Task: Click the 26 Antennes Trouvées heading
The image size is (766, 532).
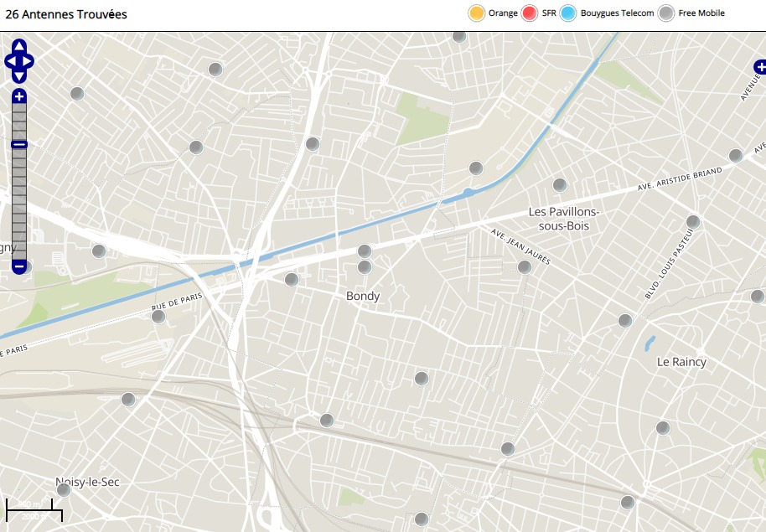Action: click(x=66, y=14)
